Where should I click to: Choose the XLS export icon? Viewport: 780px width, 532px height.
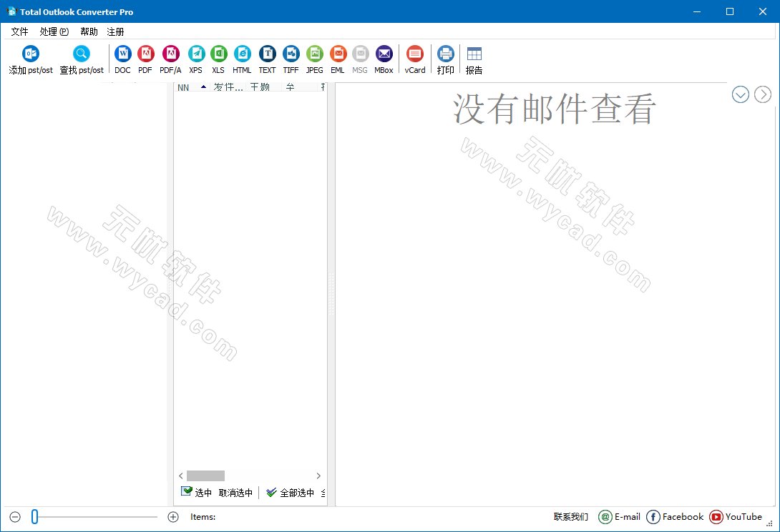218,54
